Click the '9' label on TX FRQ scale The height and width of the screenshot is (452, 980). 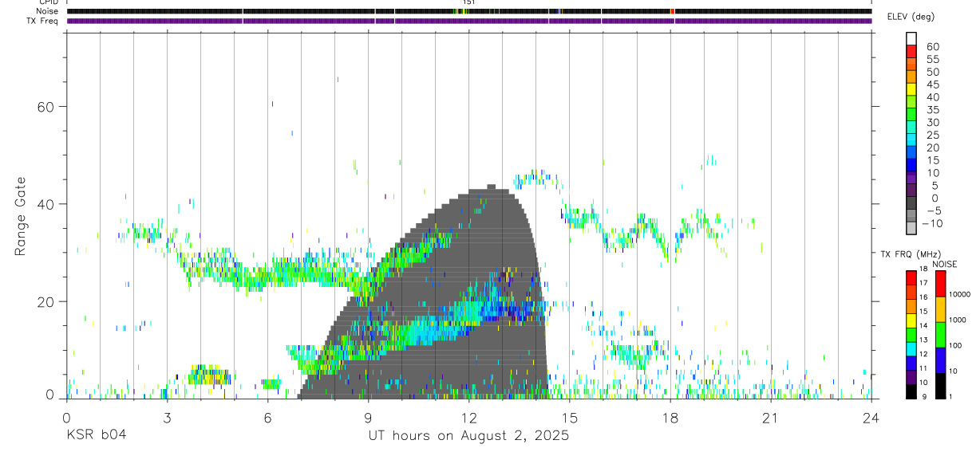pyautogui.click(x=924, y=397)
